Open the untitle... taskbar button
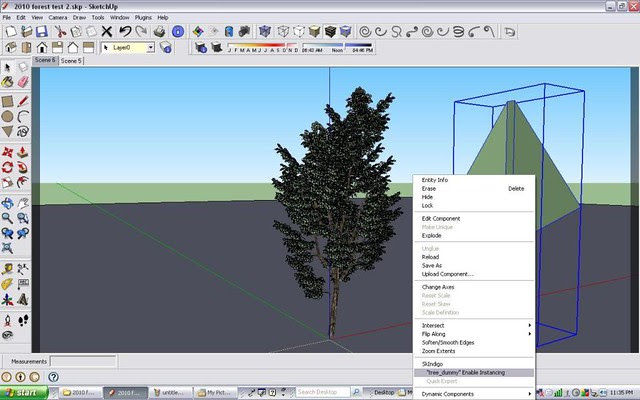640x400 pixels. [169, 393]
